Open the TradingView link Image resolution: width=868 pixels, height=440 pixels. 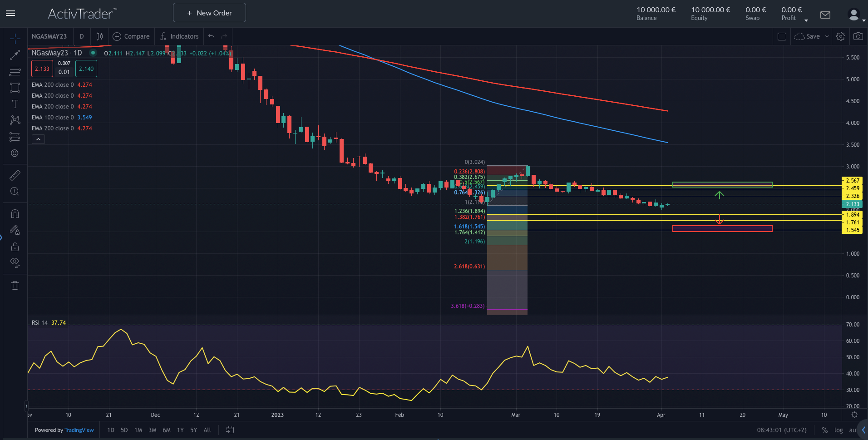pos(79,430)
